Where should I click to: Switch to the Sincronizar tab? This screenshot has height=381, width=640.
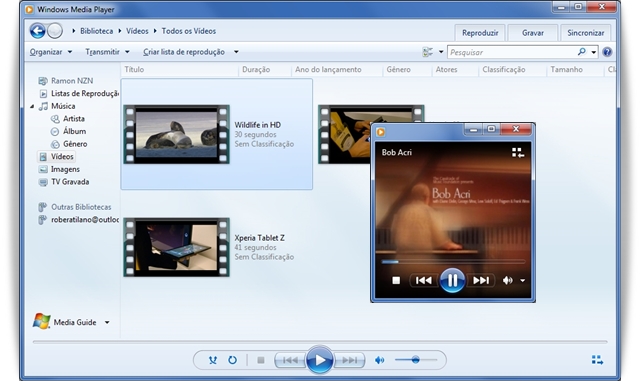(x=585, y=33)
